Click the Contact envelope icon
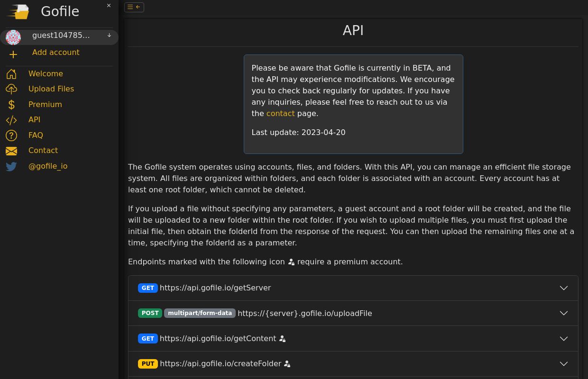Viewport: 588px width, 379px height. point(11,151)
